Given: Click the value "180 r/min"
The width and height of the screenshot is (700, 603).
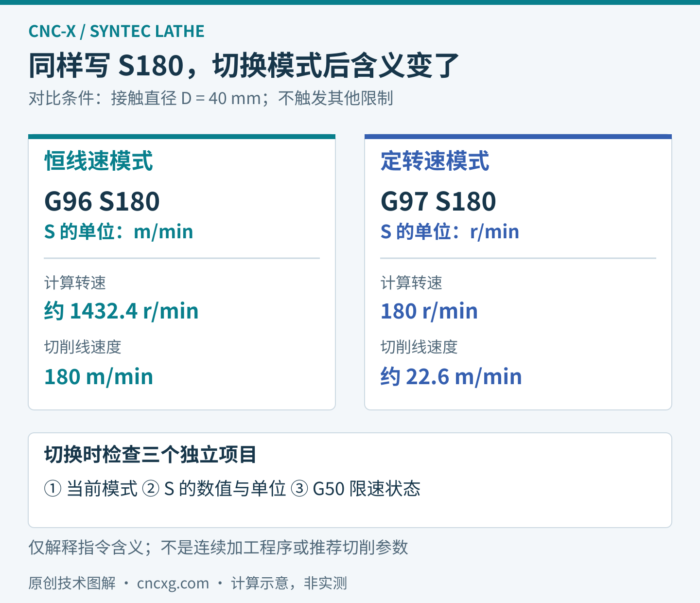Looking at the screenshot, I should [x=429, y=311].
